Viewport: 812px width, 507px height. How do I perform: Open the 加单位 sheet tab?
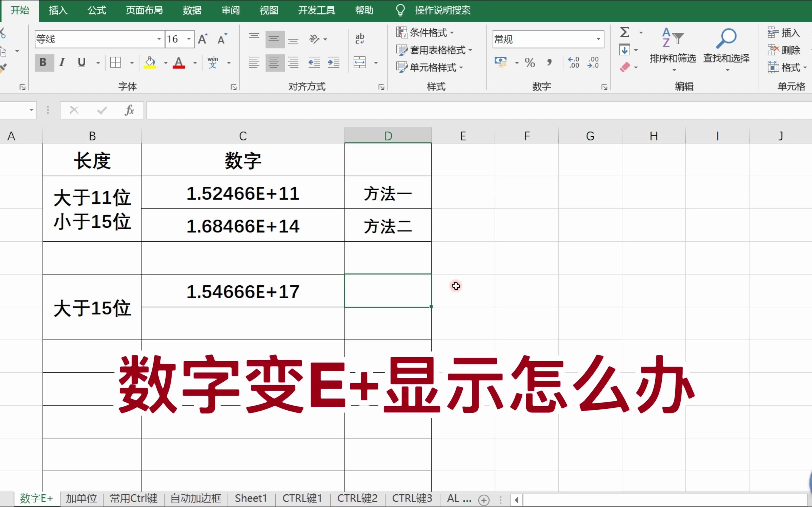pos(82,498)
